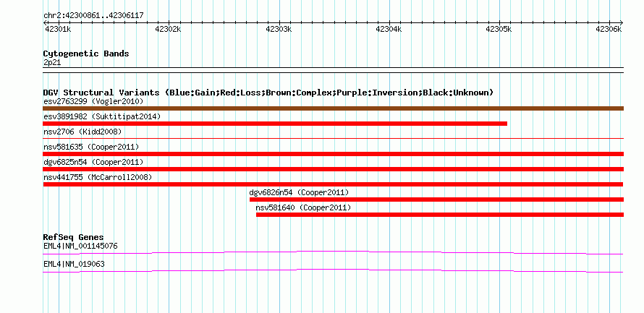Image resolution: width=644 pixels, height=313 pixels.
Task: Click the red bar below dgv6825n54
Action: click(x=333, y=169)
